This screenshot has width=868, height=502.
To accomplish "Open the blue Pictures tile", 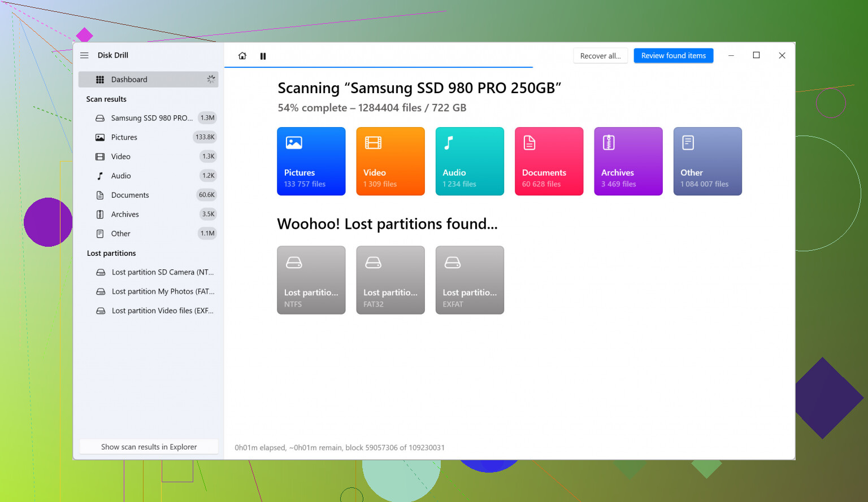I will tap(311, 161).
